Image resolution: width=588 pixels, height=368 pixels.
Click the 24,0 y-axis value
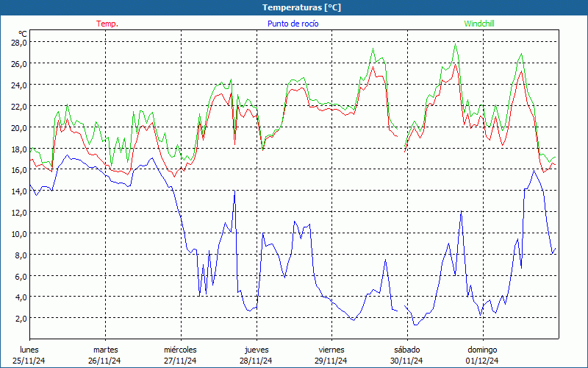click(19, 85)
